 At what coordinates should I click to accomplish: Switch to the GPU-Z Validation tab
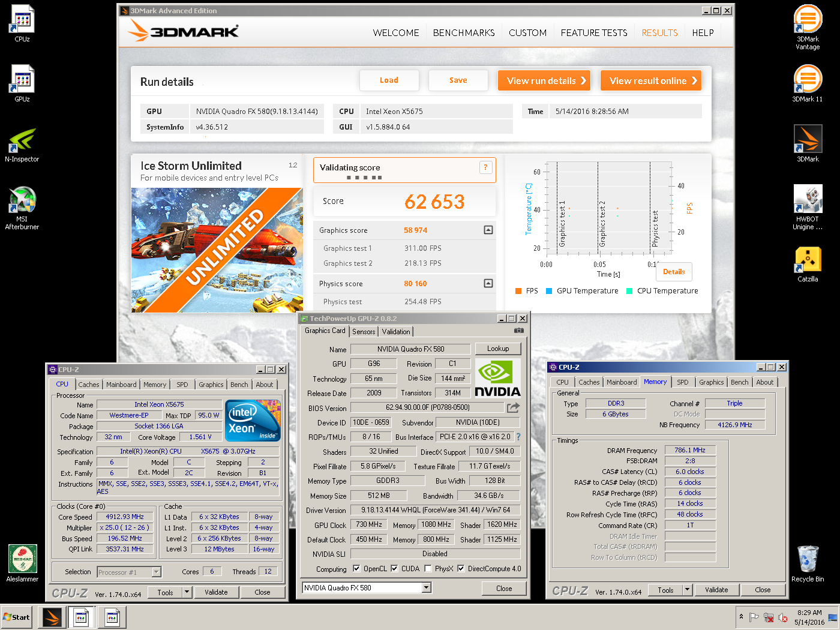[x=396, y=331]
